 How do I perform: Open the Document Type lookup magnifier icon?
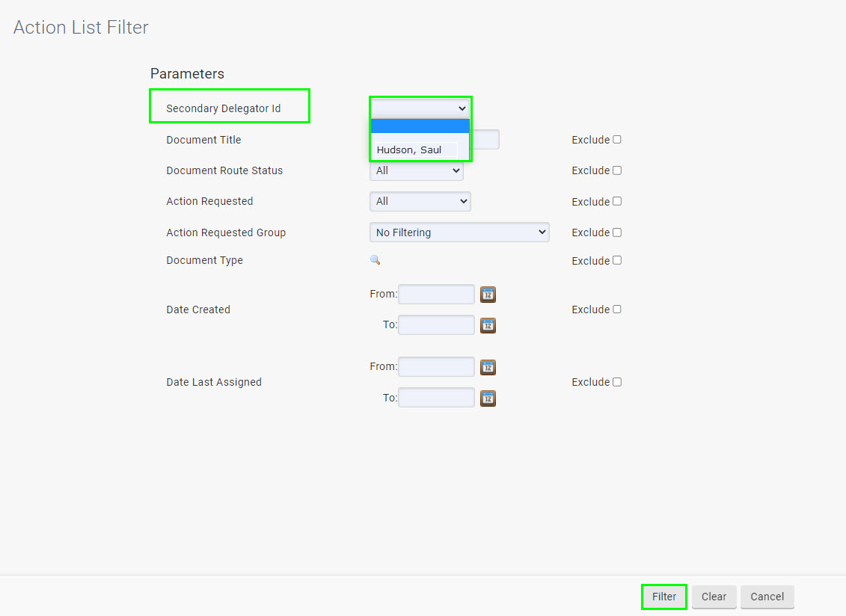(x=375, y=261)
